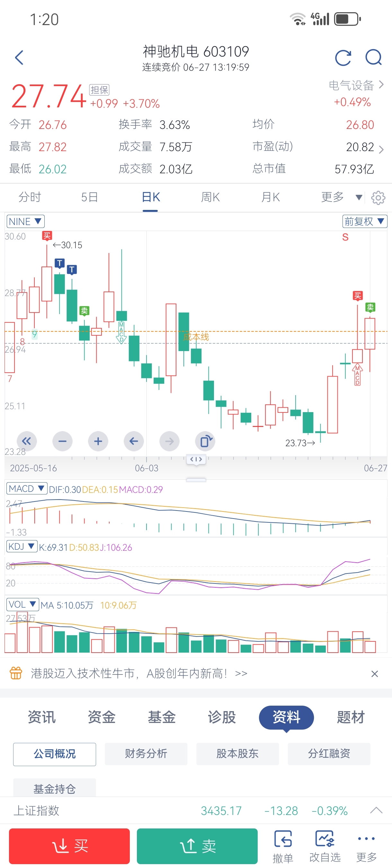
Task: Tap the stock title 神驰机电 603109
Action: click(x=196, y=51)
